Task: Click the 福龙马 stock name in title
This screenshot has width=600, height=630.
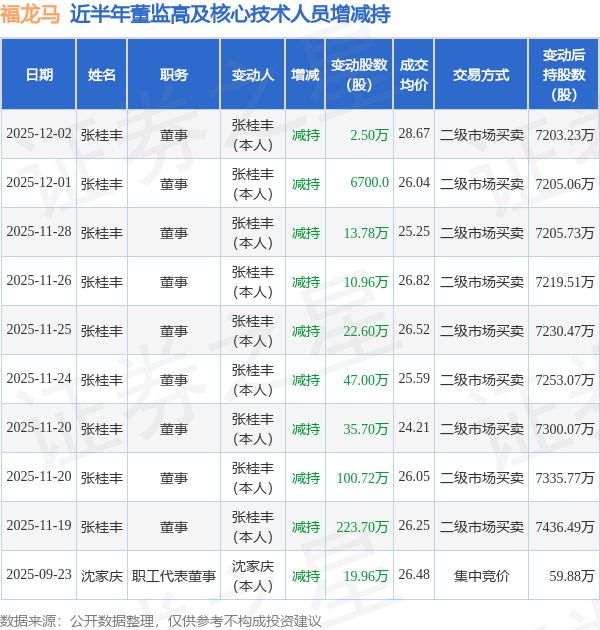Action: pyautogui.click(x=30, y=14)
